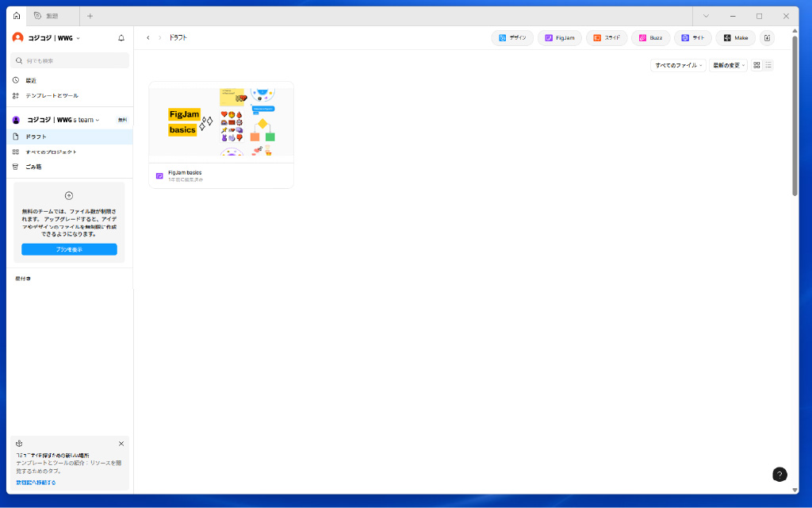Image resolution: width=812 pixels, height=508 pixels.
Task: Expand the コジコジ | WWG account menu
Action: [x=48, y=38]
